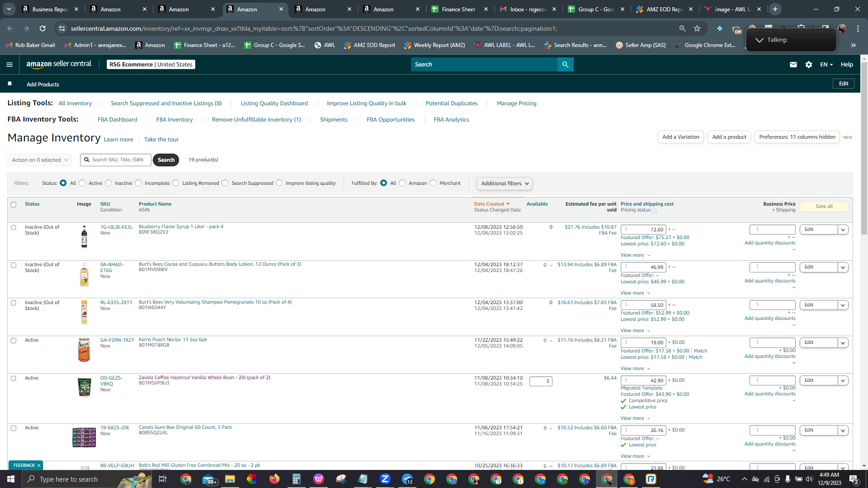868x488 pixels.
Task: Open a new browser tab
Action: (x=775, y=9)
